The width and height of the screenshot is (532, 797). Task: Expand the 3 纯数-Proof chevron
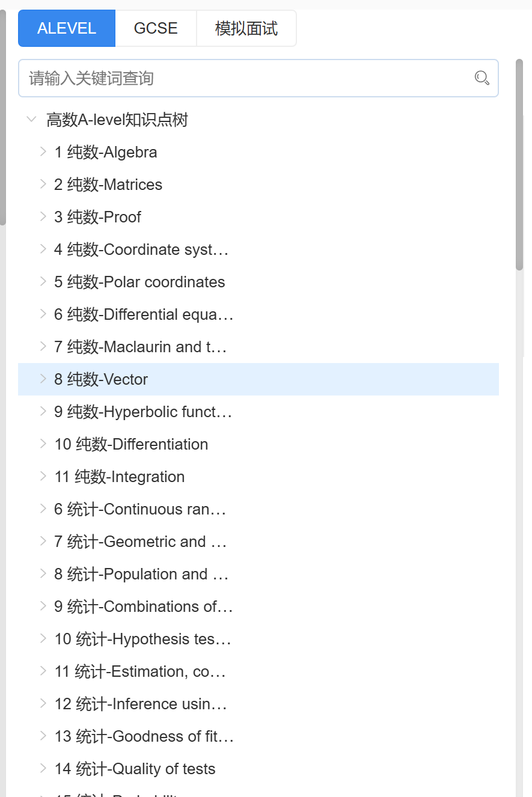43,216
